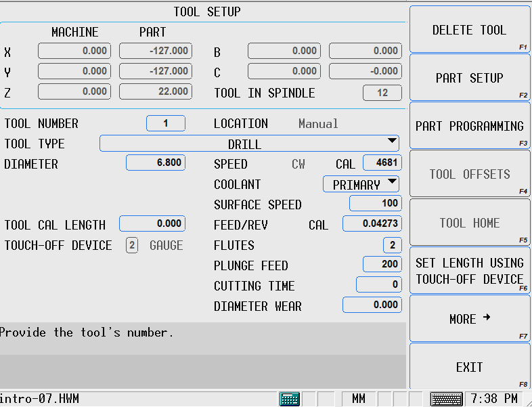
Task: Edit the Speed RPM field
Action: point(382,163)
